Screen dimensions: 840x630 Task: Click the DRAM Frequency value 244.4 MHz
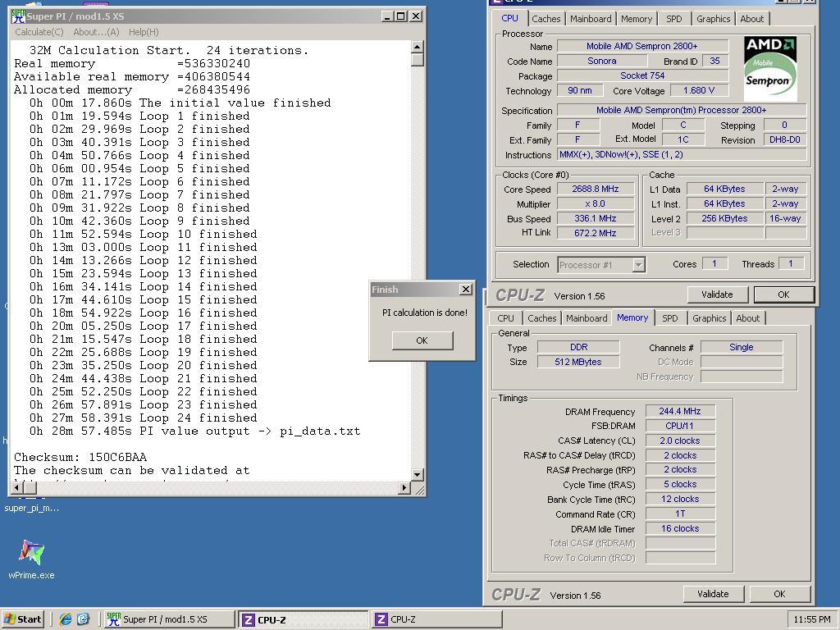680,411
